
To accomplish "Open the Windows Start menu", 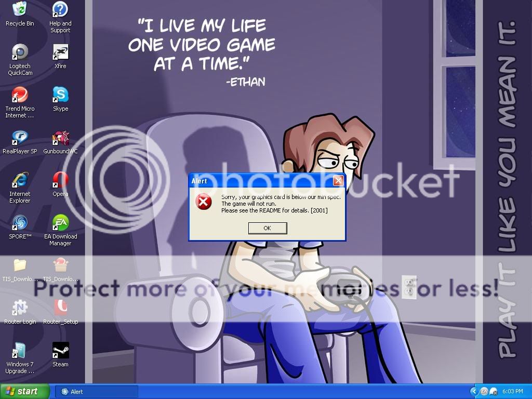I will click(x=25, y=392).
